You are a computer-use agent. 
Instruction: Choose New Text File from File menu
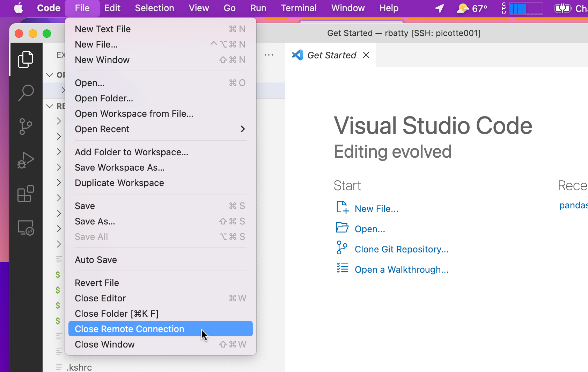tap(161, 29)
